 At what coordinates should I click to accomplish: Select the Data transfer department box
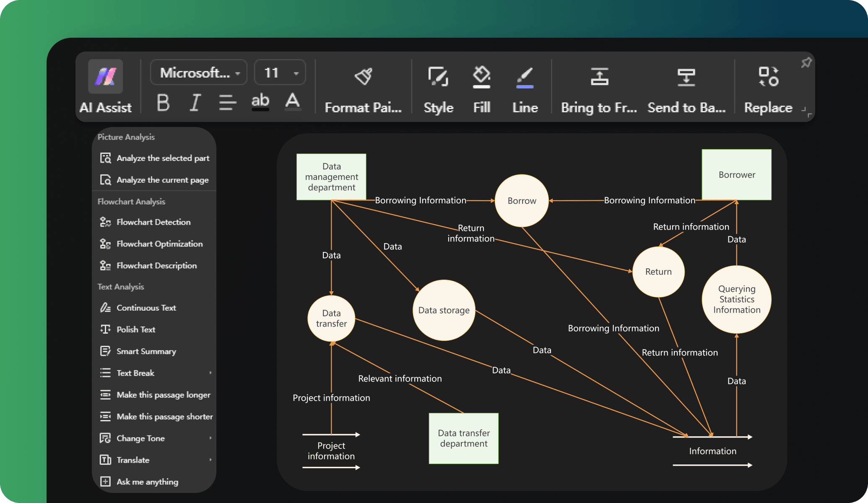click(464, 438)
